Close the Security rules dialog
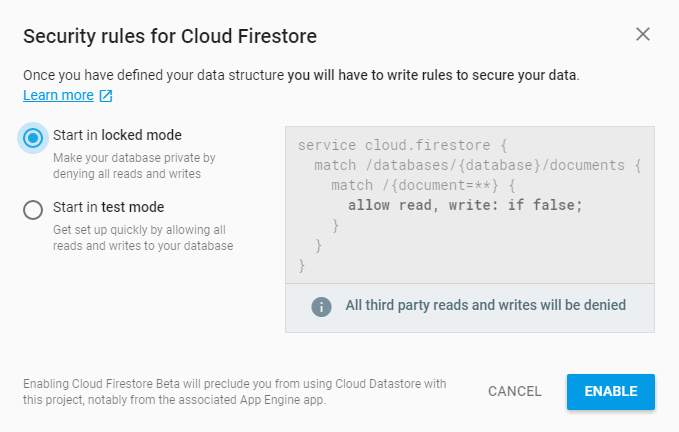The image size is (679, 432). click(x=643, y=34)
